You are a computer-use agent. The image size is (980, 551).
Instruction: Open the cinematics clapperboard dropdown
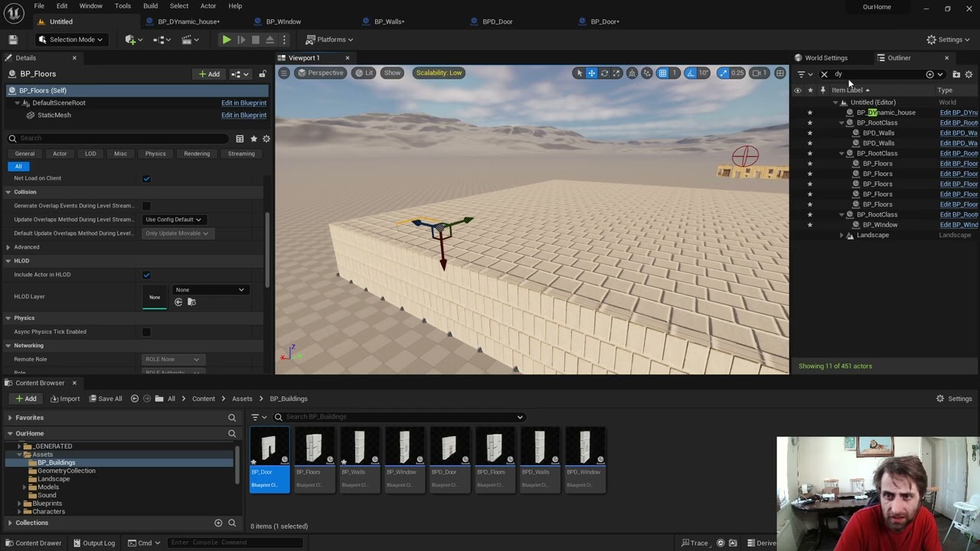point(191,39)
